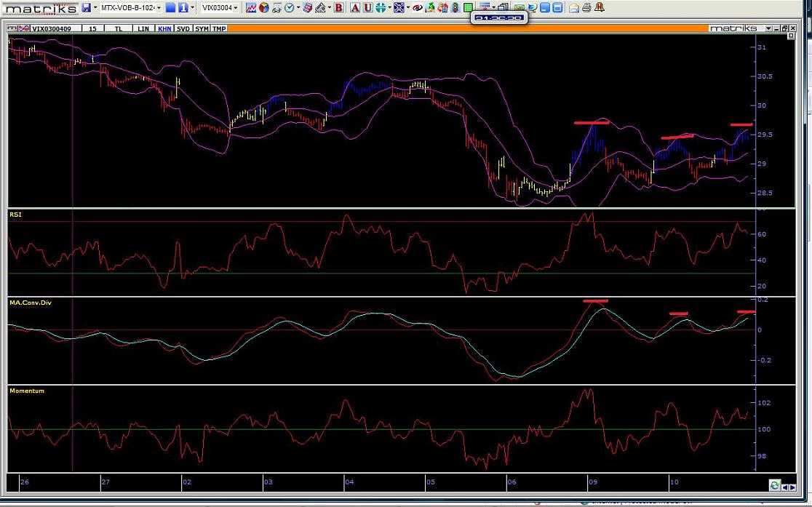Viewport: 812px width, 507px height.
Task: Open the VIX03004 symbol dropdown
Action: point(236,8)
